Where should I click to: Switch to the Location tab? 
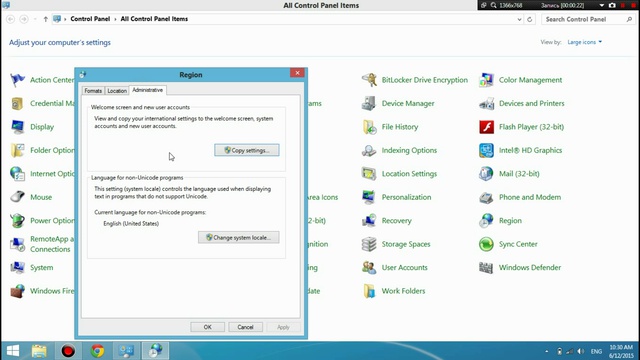click(x=117, y=91)
